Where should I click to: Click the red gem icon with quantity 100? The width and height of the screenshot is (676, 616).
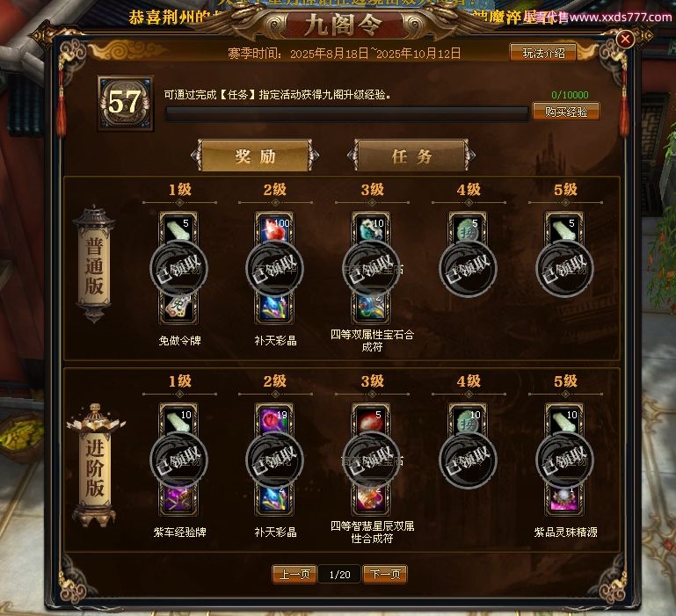(x=274, y=228)
